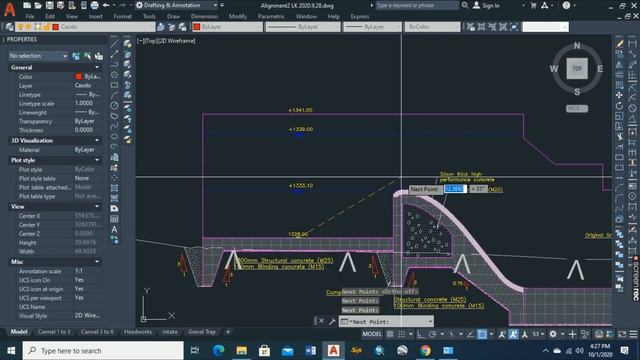Toggle the drawing grid display in status bar
Screen dimensions: 640x360
390,334
